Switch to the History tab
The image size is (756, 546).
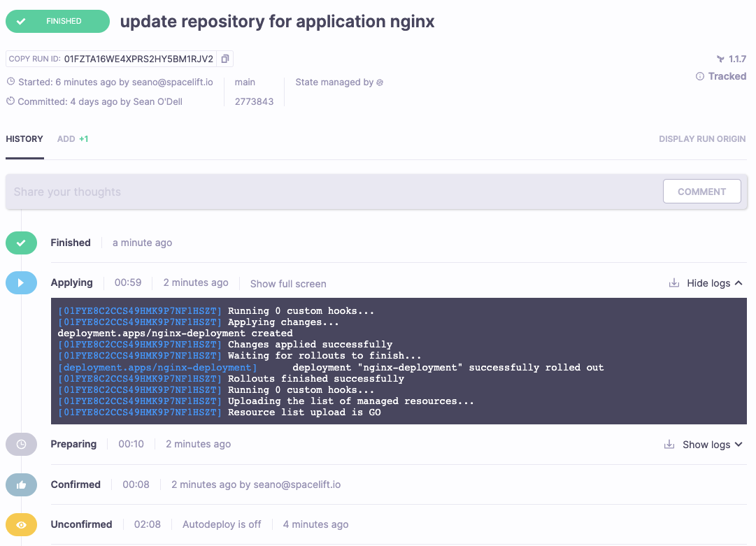24,139
